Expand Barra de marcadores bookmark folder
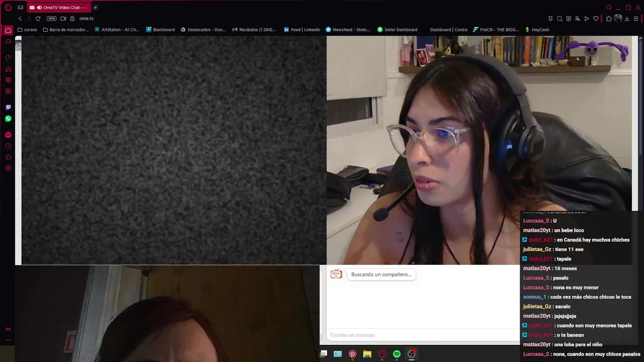 (x=66, y=30)
